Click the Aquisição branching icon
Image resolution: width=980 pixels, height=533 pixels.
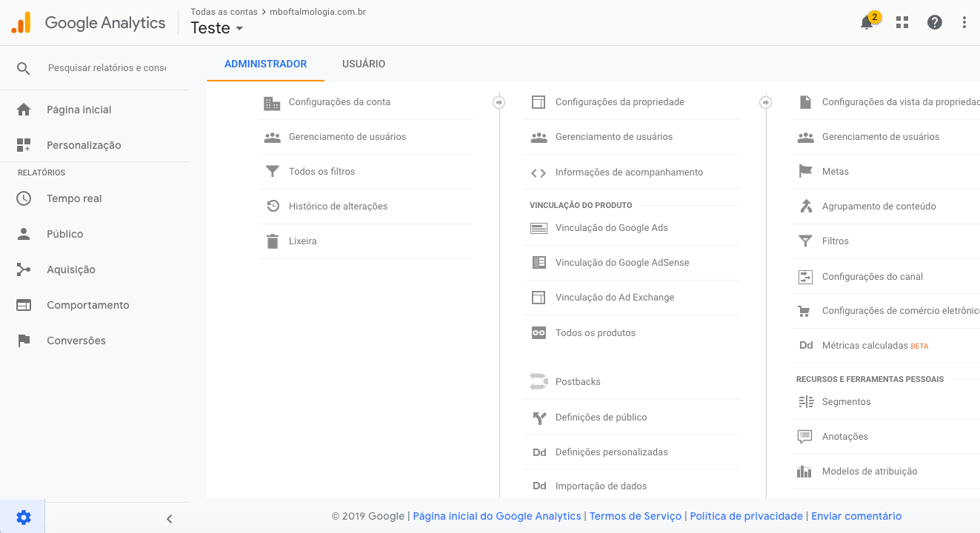24,269
